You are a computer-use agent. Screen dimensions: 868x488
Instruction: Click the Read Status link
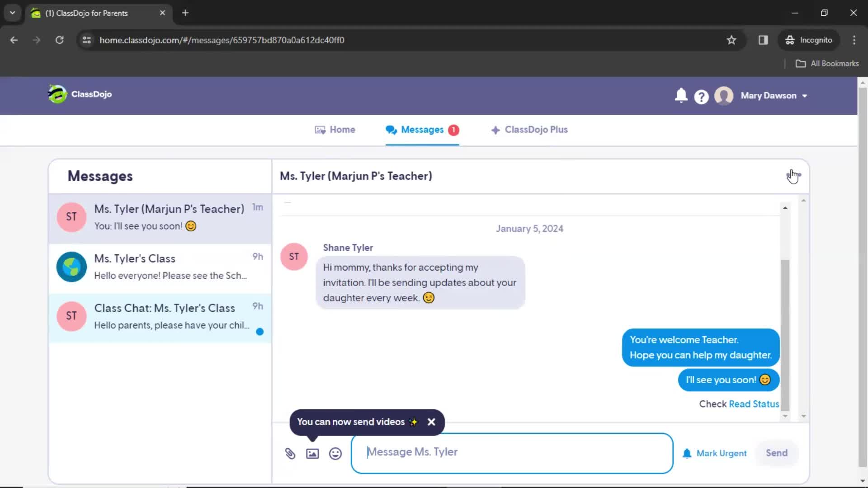point(754,404)
